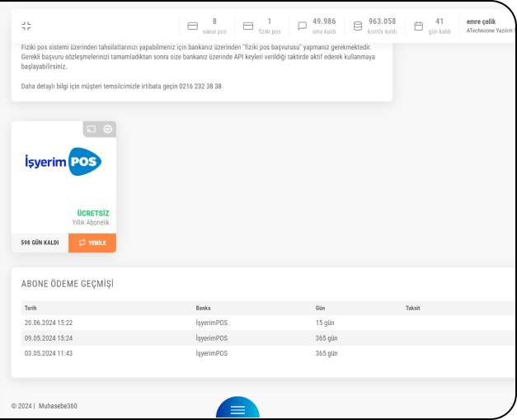Click the 15 gün cell

pos(325,323)
